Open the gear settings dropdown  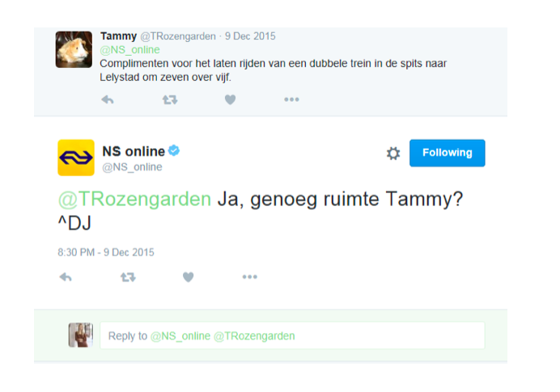tap(393, 154)
